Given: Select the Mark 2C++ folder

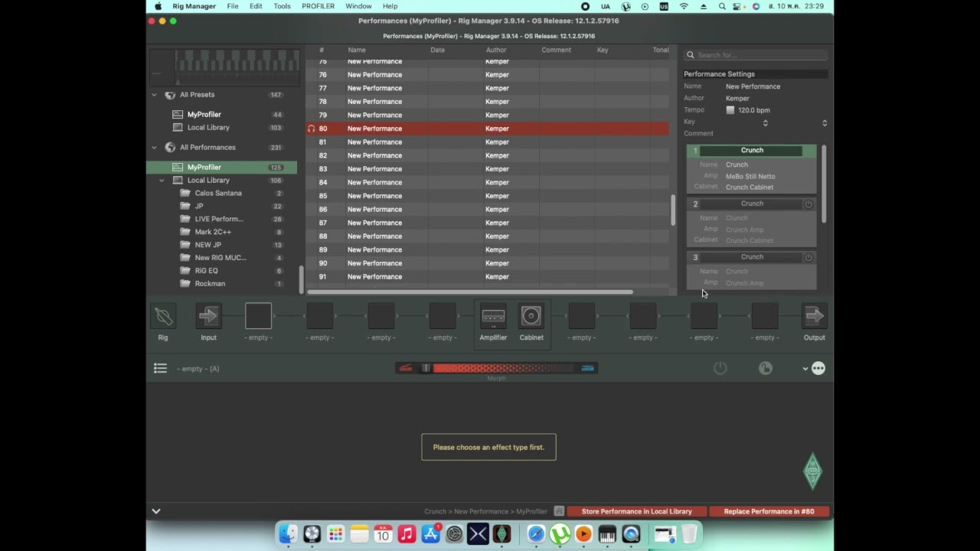Looking at the screenshot, I should pos(213,232).
